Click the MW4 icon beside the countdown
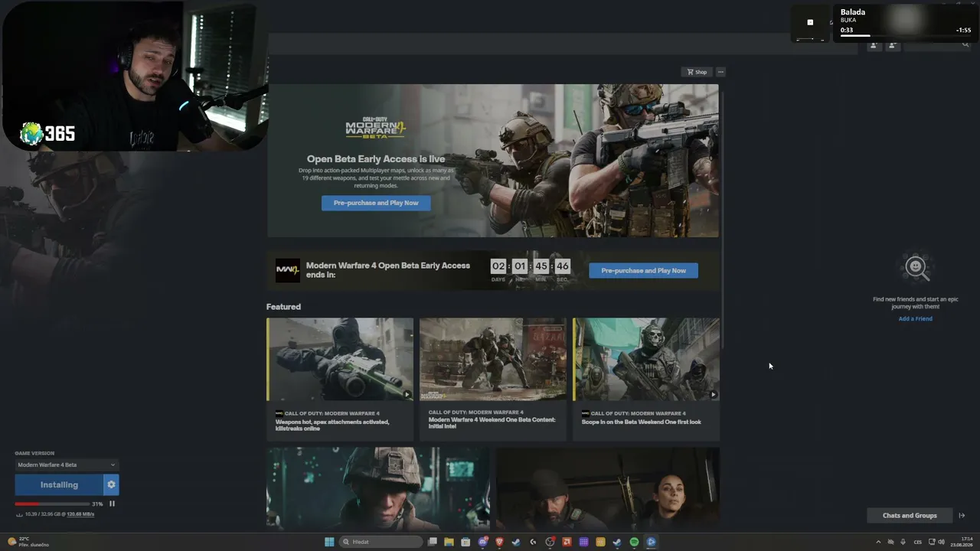Image resolution: width=980 pixels, height=551 pixels. pos(288,270)
